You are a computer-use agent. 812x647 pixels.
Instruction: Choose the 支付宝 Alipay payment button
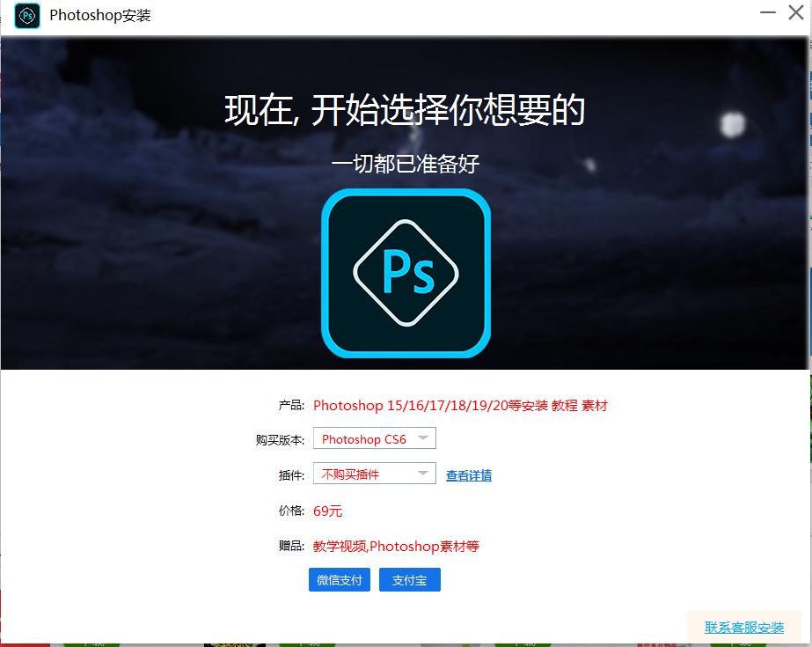409,579
